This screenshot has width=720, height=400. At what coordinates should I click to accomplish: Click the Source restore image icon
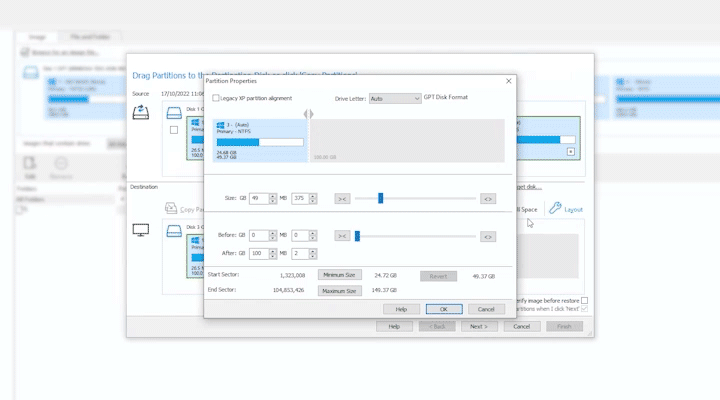[141, 112]
